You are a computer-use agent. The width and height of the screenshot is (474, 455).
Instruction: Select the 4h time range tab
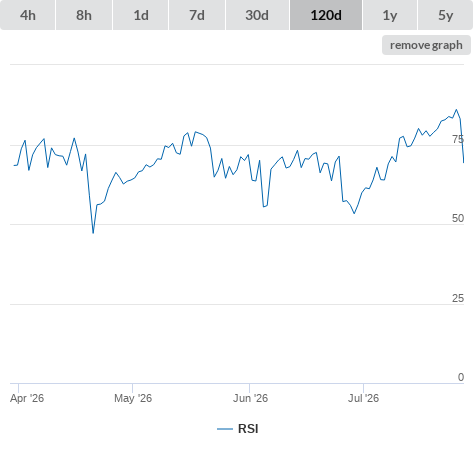pos(28,15)
